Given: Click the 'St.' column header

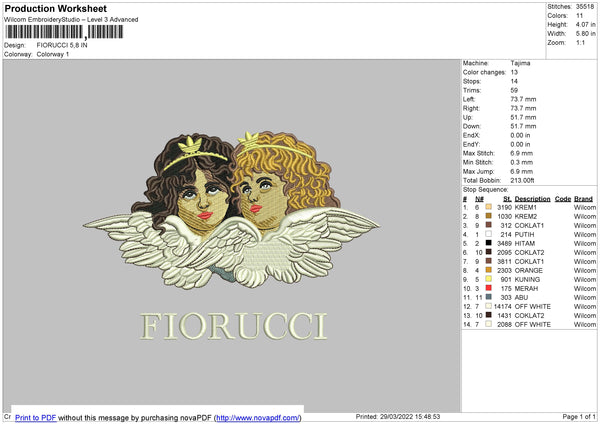Looking at the screenshot, I should click(x=507, y=199).
